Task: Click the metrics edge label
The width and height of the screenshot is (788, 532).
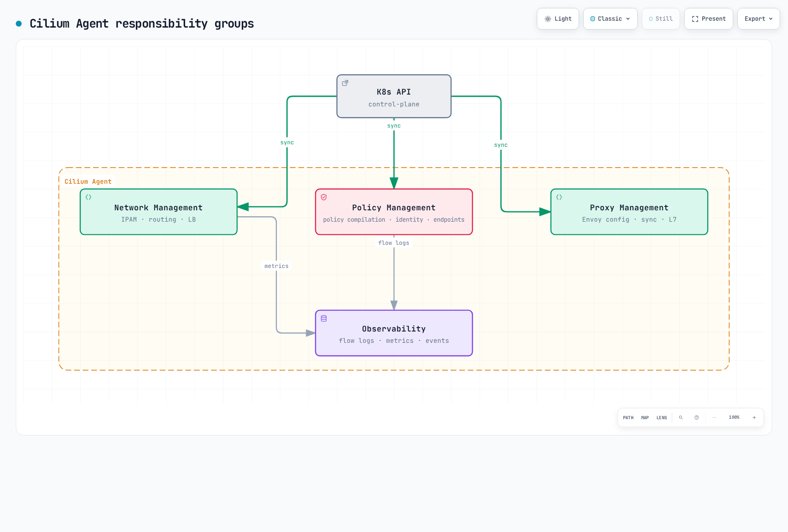Action: 276,266
